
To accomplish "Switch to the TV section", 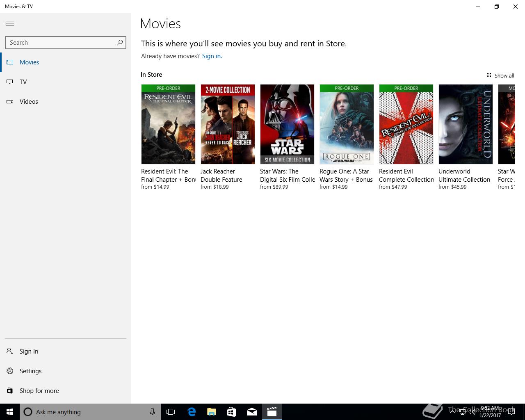I will point(23,82).
